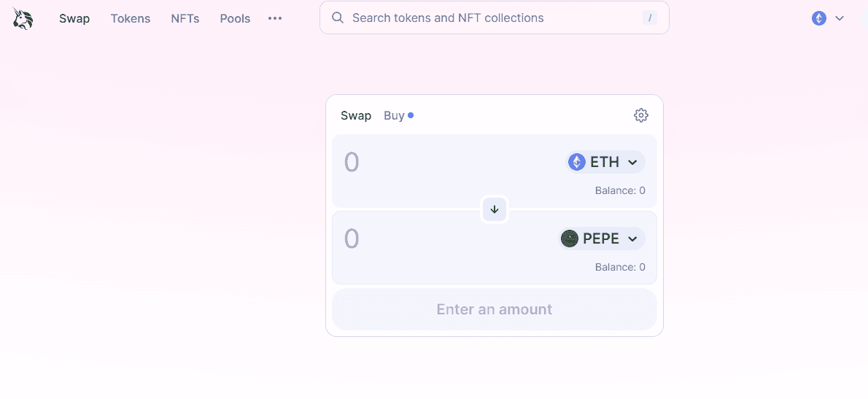Flip tokens with the down arrow button
Screen dimensions: 868x399
tap(495, 210)
